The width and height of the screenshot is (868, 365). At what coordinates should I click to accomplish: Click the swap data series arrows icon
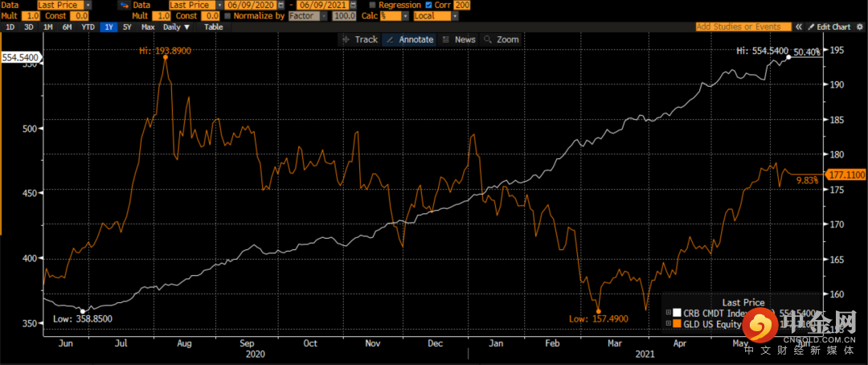pos(123,5)
